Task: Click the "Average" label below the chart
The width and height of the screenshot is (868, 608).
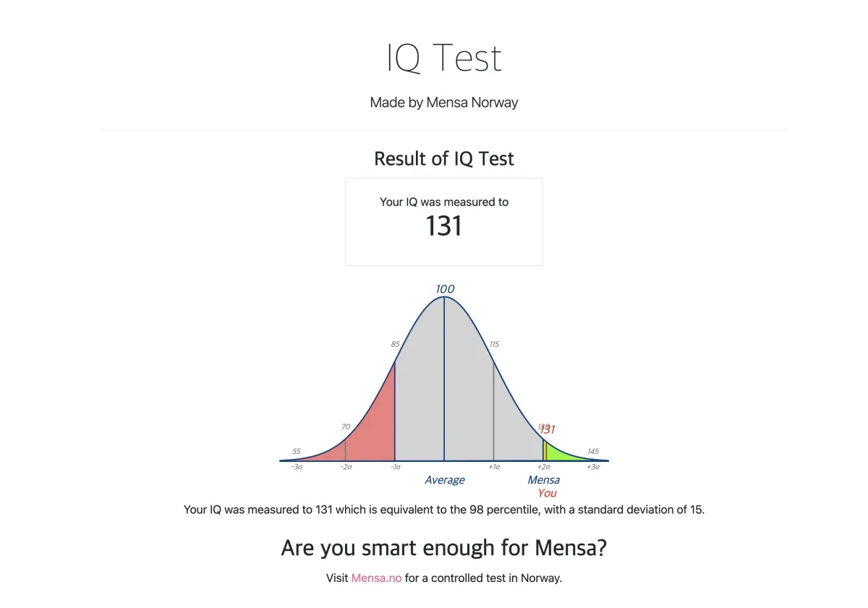Action: point(445,480)
